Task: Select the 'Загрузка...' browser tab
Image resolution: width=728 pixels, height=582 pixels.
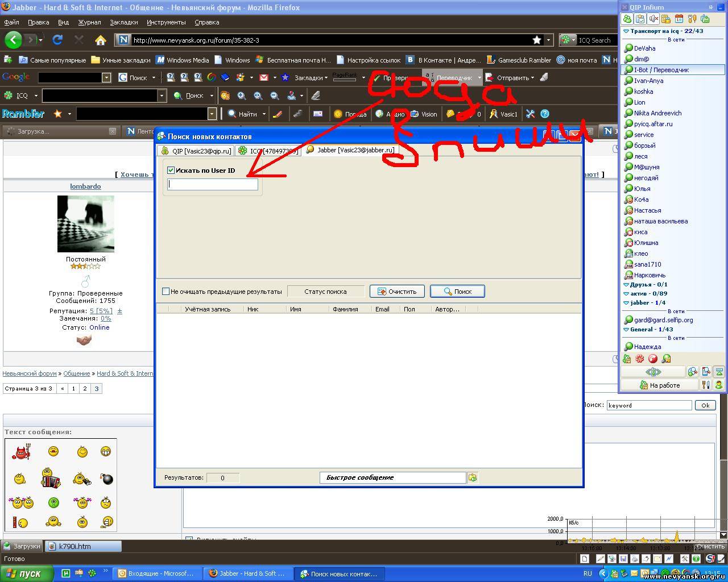Action: tap(60, 131)
